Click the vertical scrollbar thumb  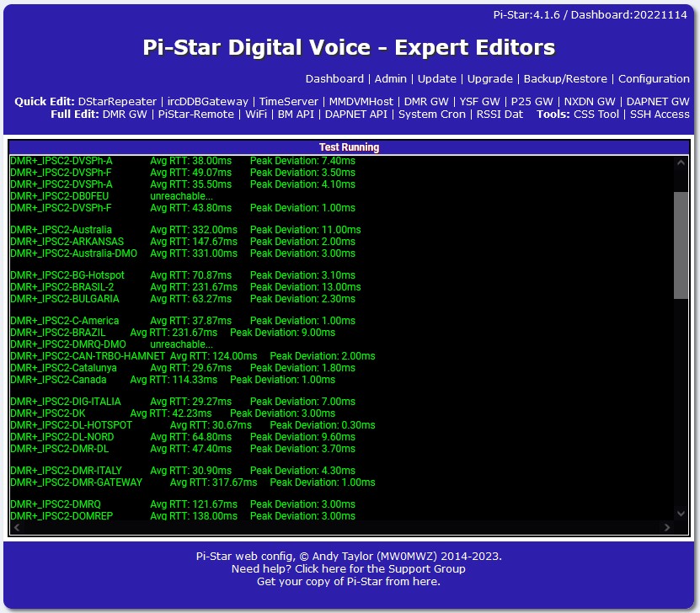tap(681, 245)
